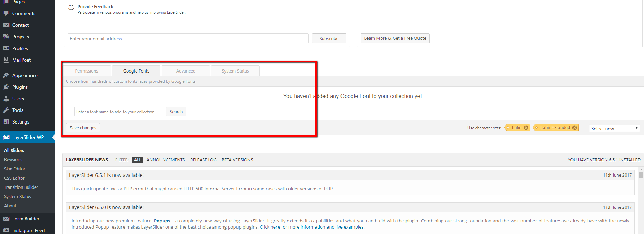Click the 'Use character sets:' label
Image resolution: width=644 pixels, height=234 pixels.
point(484,128)
